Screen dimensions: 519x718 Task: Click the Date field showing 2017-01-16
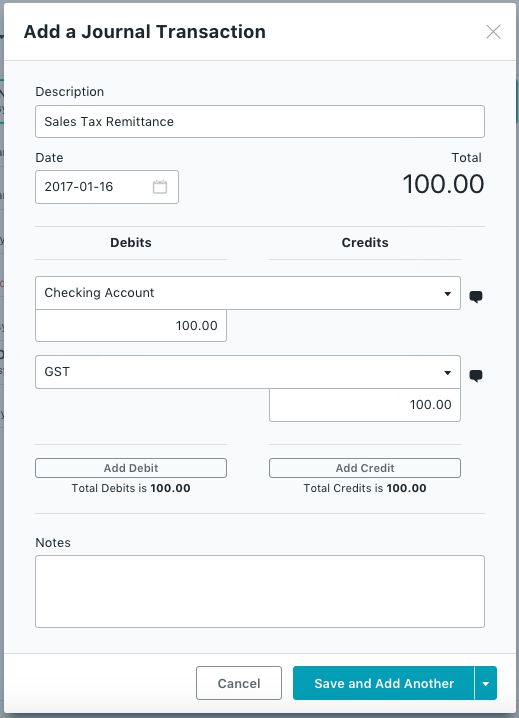click(107, 187)
